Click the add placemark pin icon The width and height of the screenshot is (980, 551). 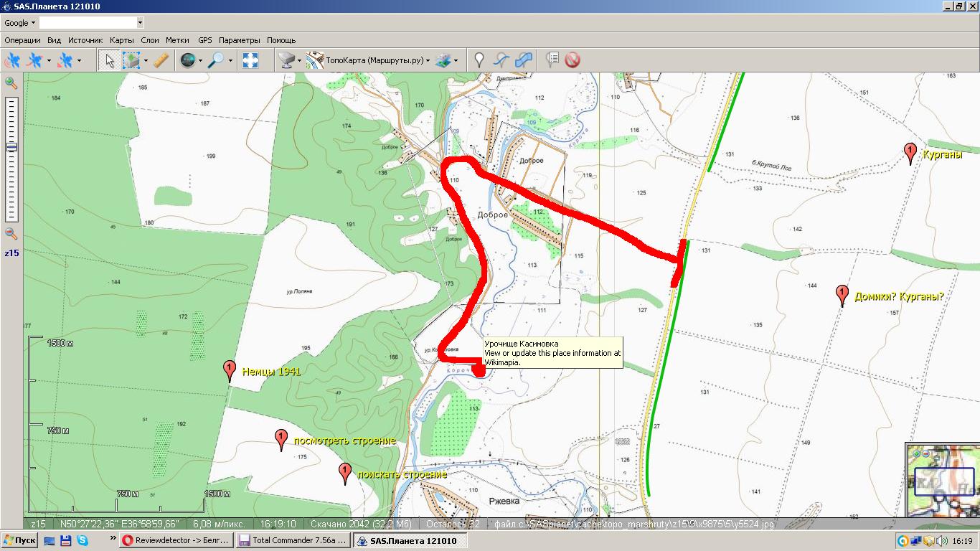479,61
